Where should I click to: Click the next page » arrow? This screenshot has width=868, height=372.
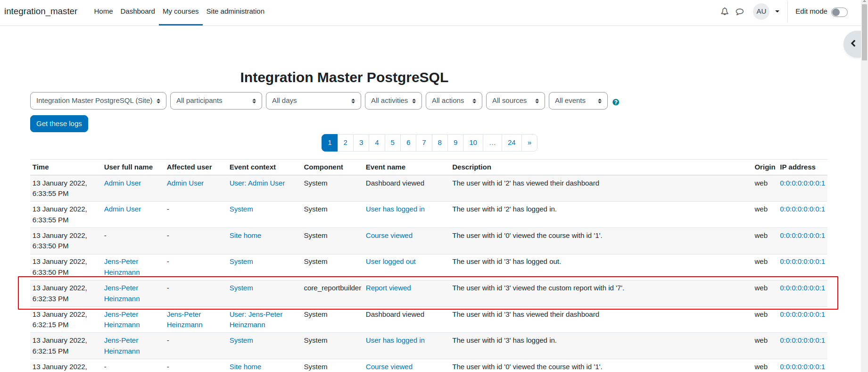529,143
